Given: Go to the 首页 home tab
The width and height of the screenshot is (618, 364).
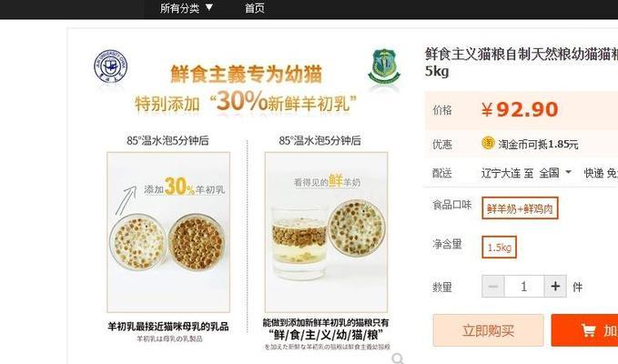Looking at the screenshot, I should [255, 8].
